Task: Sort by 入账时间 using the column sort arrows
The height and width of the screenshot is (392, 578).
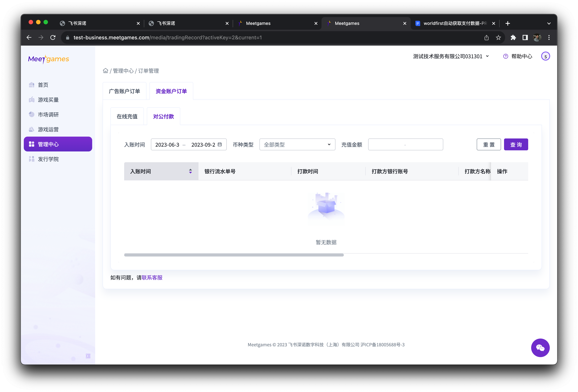Action: [190, 171]
